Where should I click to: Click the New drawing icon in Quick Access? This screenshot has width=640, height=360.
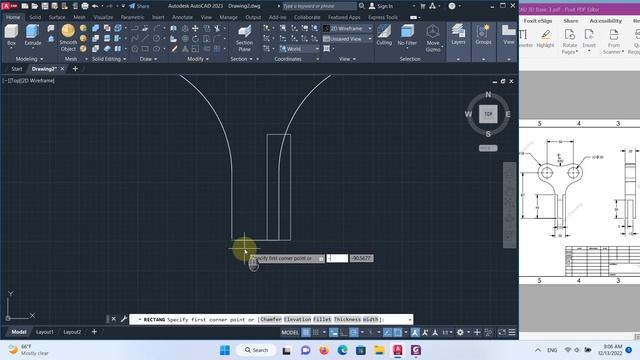point(25,6)
